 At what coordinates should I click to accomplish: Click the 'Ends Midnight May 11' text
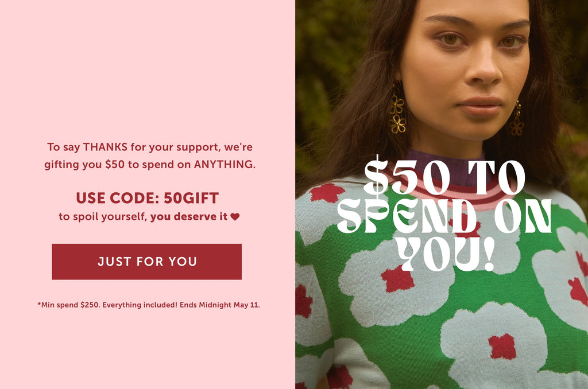219,305
